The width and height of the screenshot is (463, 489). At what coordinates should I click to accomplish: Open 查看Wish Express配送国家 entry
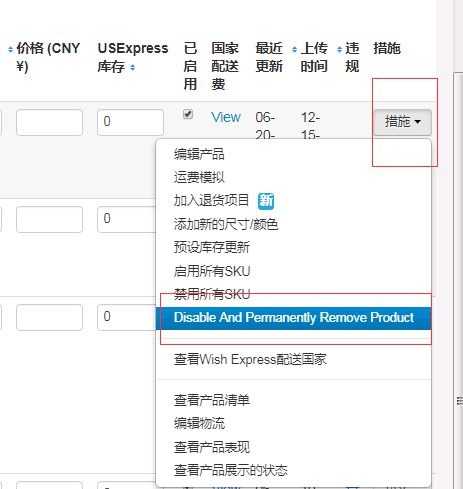(x=250, y=360)
